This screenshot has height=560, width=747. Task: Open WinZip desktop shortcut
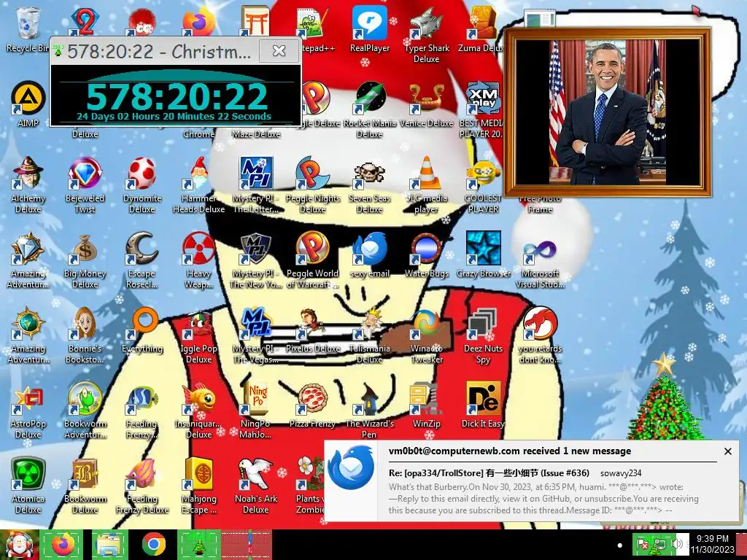click(426, 399)
